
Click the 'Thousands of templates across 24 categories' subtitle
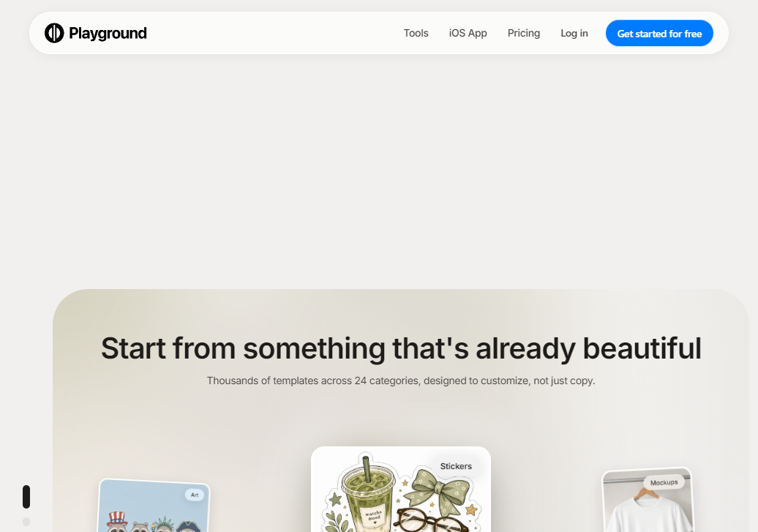coord(401,381)
